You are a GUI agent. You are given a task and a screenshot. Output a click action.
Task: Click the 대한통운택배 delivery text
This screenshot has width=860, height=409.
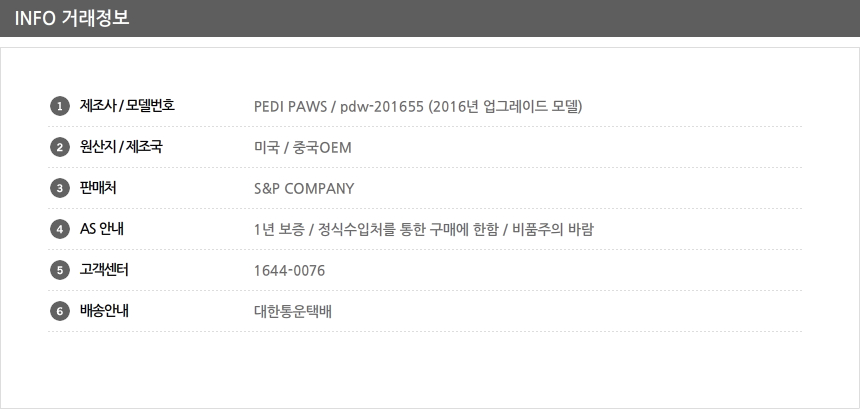[293, 312]
